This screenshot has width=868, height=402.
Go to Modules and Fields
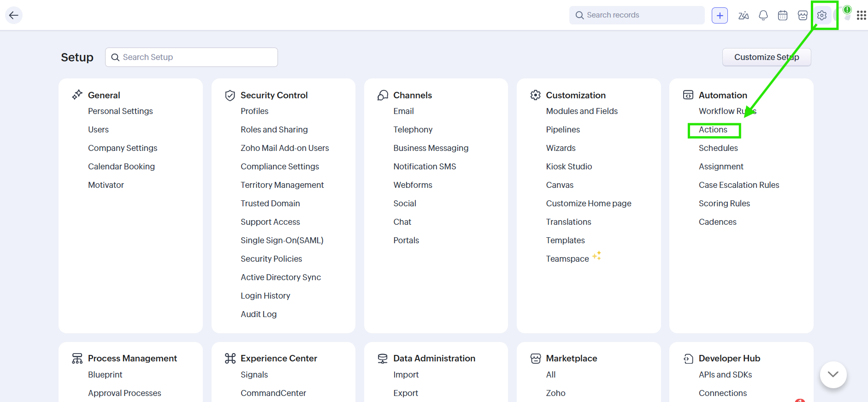(x=582, y=111)
